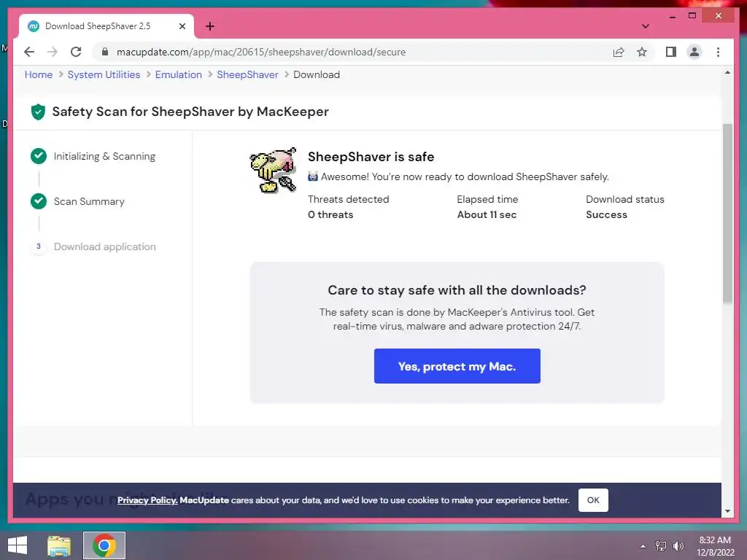Close the Download SheepShaver 2.5 tab
Image resolution: width=747 pixels, height=560 pixels.
(x=182, y=26)
